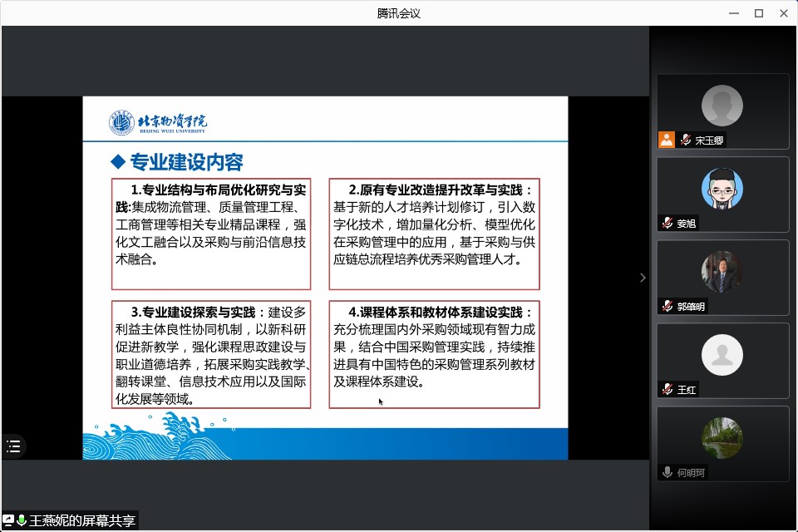Viewport: 798px width, 532px height.
Task: Click the orange host icon next to 宋玉卿
Action: (666, 140)
